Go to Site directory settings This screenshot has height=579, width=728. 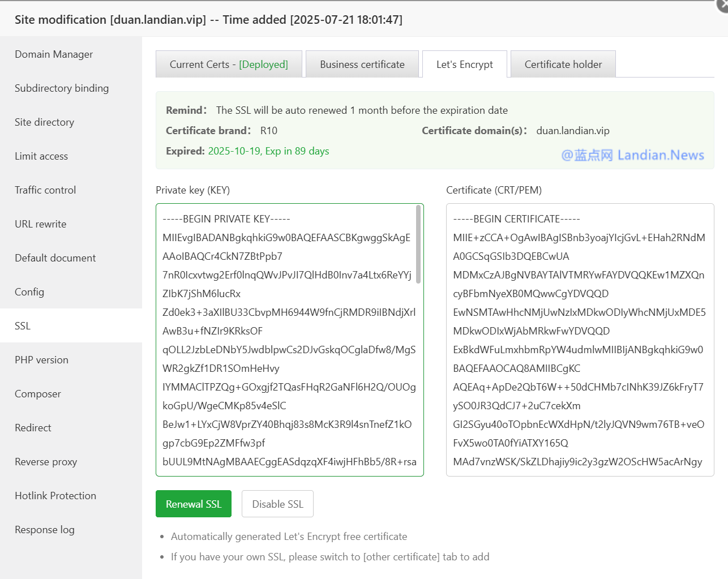[44, 122]
